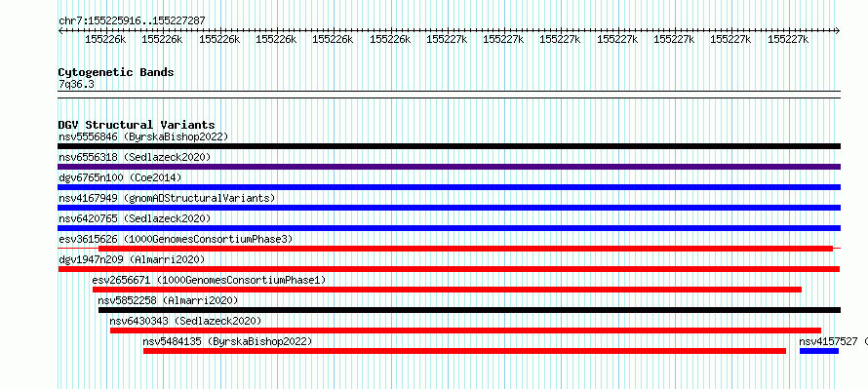Open variant nsv5852258 (Almarri2020) label

168,300
